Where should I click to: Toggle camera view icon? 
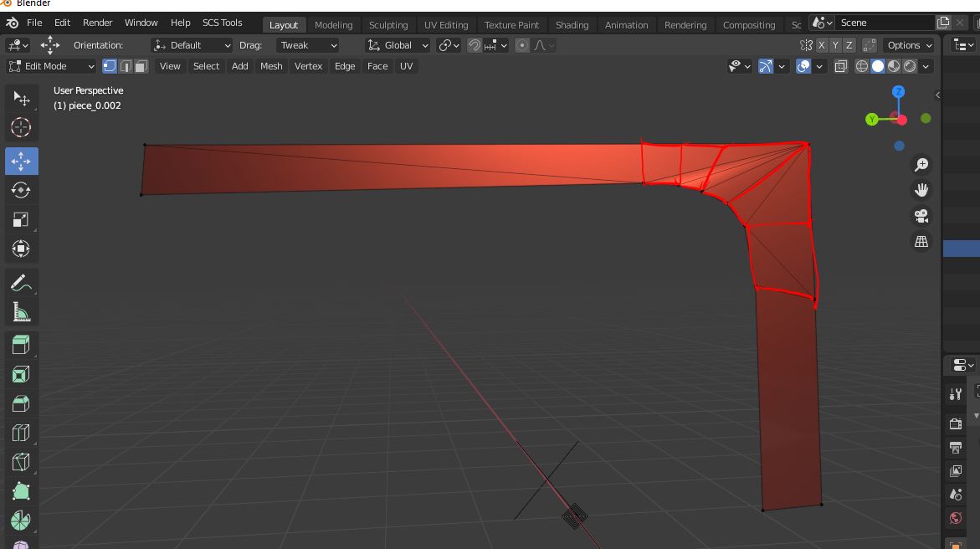(x=921, y=216)
